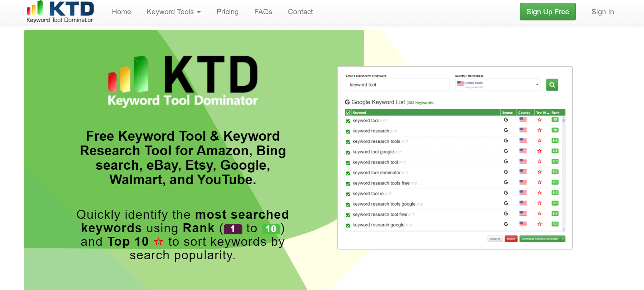Sort by the Top 10 column header
The height and width of the screenshot is (290, 644).
tap(542, 113)
